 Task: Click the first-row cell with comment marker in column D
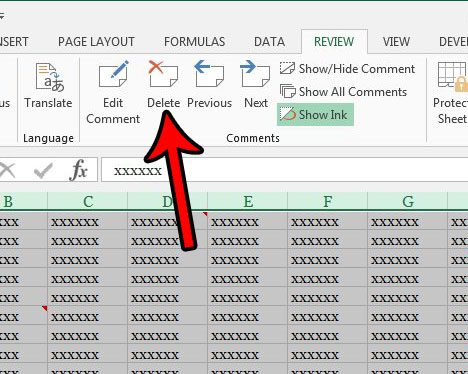167,221
